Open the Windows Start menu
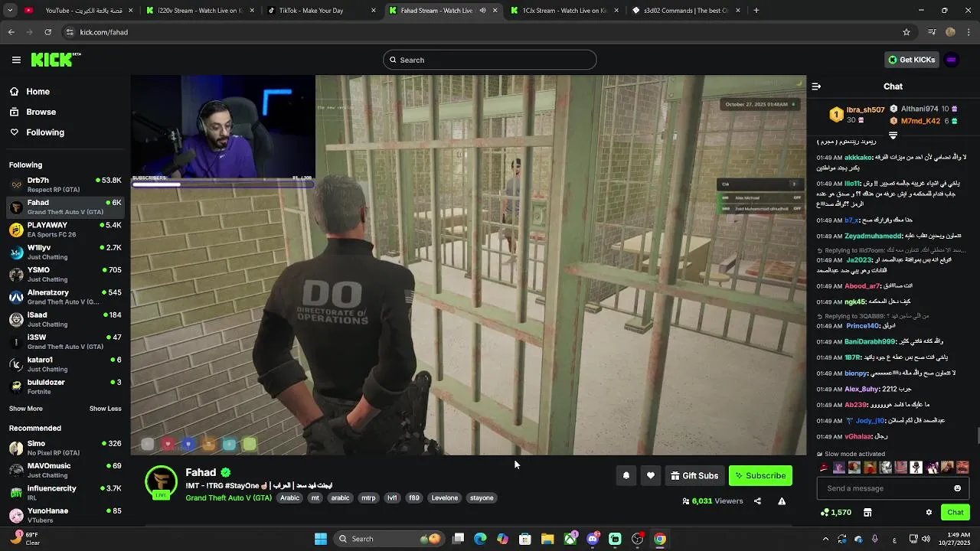The width and height of the screenshot is (980, 551). pos(321,539)
